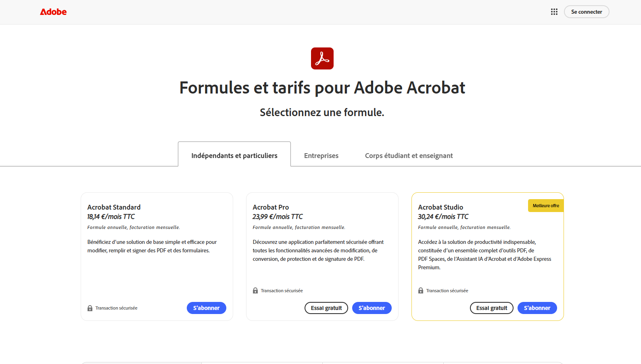Select the Indépendants et particuliers tab
Viewport: 641px width, 364px height.
234,156
